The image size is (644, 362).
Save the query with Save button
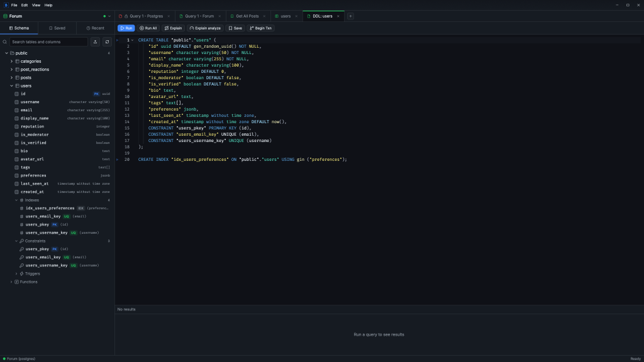[235, 28]
